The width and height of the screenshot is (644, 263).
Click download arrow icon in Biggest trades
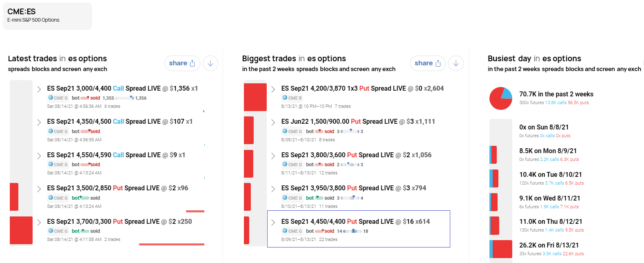456,63
